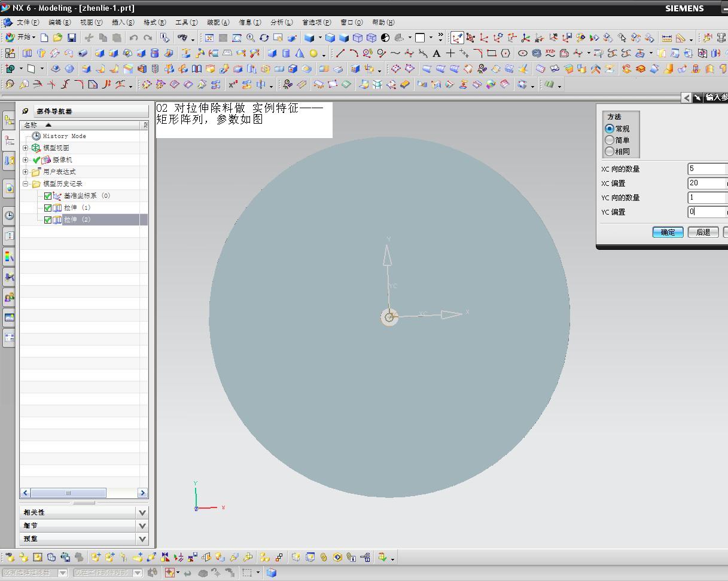Screen dimensions: 728x581
Task: Collapse the 模型历史记录 tree node
Action: [26, 184]
